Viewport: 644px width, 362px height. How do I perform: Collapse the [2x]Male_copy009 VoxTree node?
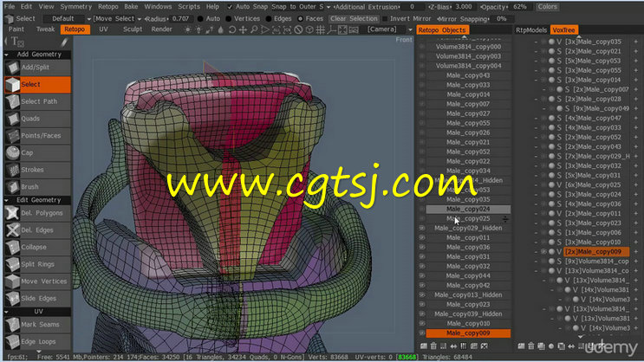click(x=536, y=252)
